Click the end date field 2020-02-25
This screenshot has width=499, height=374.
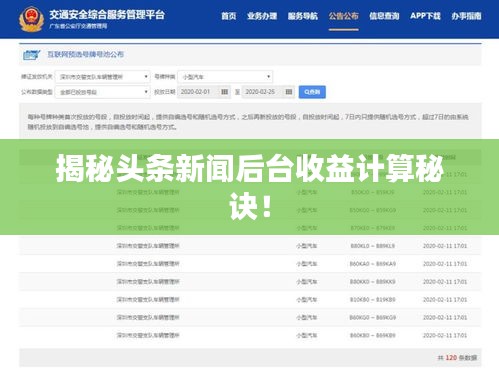tap(268, 92)
